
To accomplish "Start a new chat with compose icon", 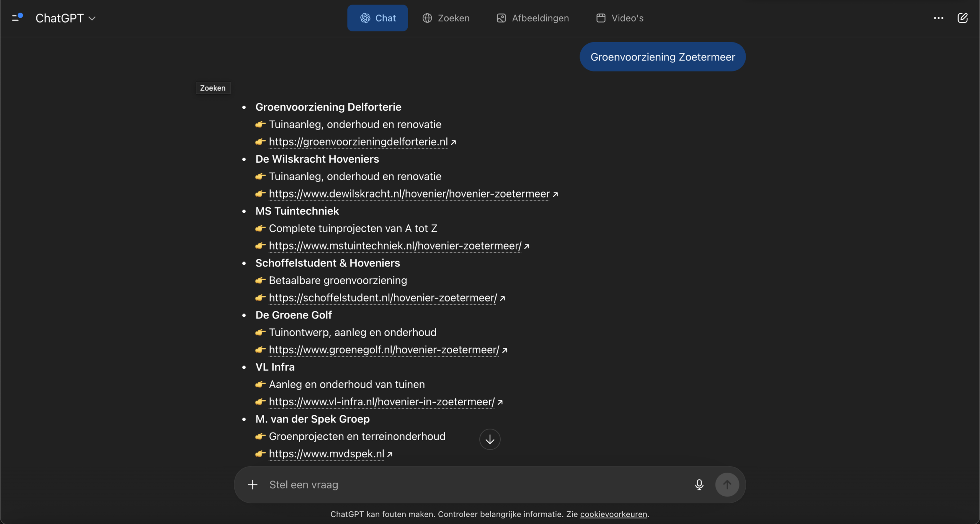I will click(962, 18).
